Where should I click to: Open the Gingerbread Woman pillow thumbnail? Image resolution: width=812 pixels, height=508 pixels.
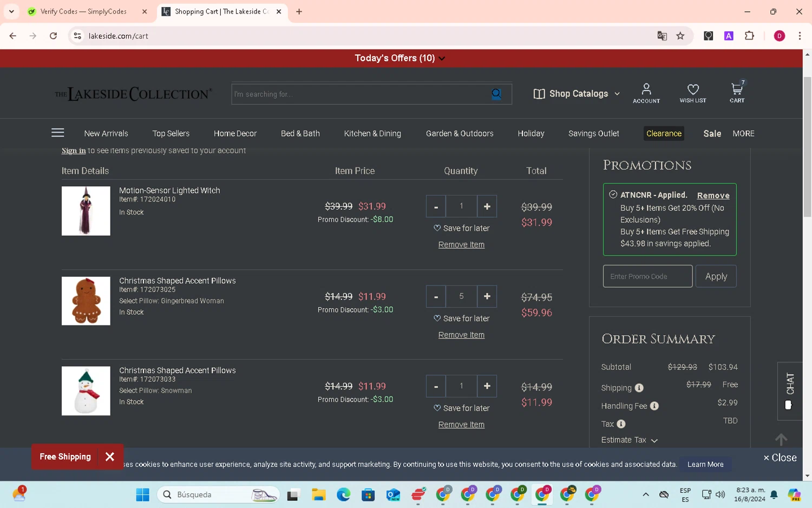[x=86, y=301]
